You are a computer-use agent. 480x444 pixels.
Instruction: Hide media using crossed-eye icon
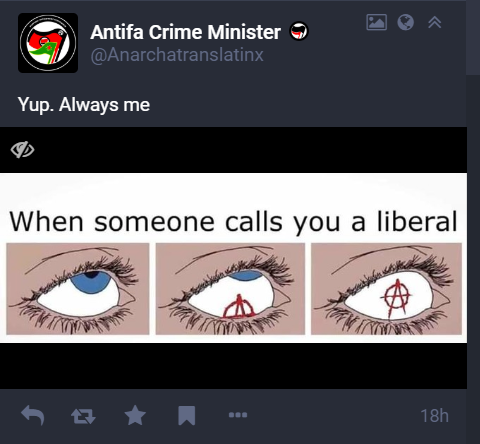pyautogui.click(x=22, y=150)
